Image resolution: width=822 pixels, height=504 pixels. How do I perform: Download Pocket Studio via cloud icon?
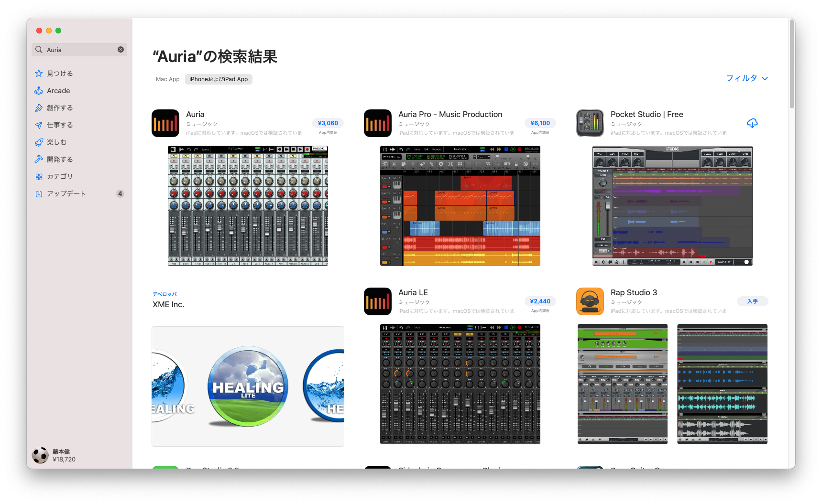click(752, 123)
